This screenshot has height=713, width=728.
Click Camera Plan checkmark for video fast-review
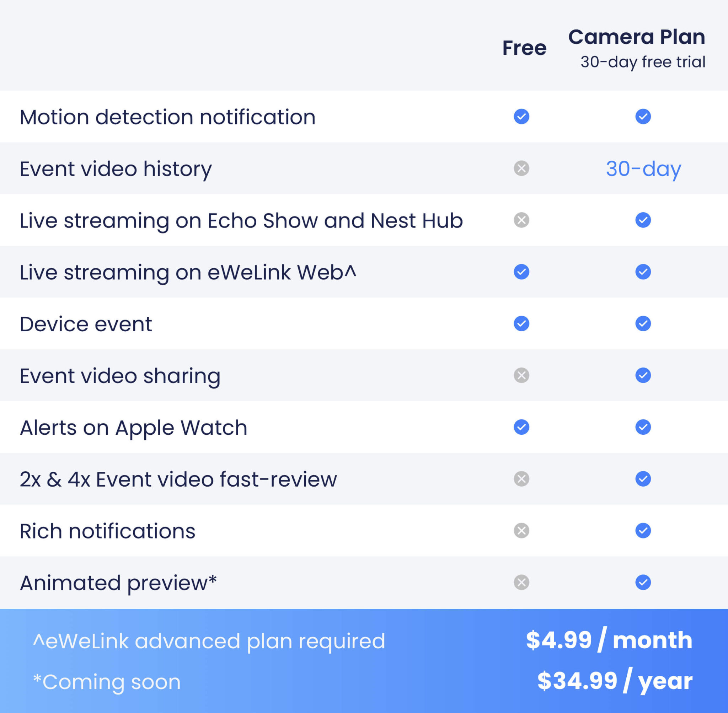(643, 478)
